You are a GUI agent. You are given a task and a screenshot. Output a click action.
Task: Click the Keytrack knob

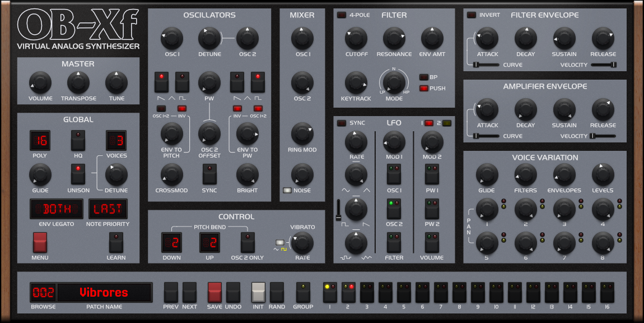pyautogui.click(x=356, y=82)
